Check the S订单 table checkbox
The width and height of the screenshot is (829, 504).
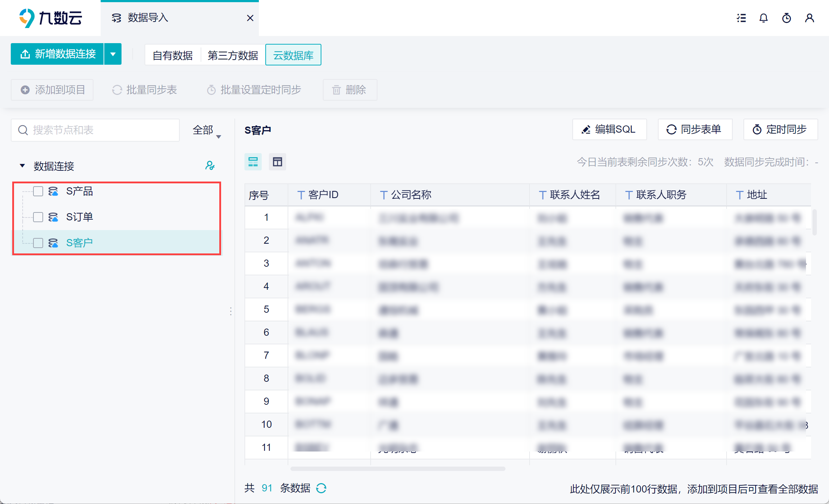(x=38, y=217)
